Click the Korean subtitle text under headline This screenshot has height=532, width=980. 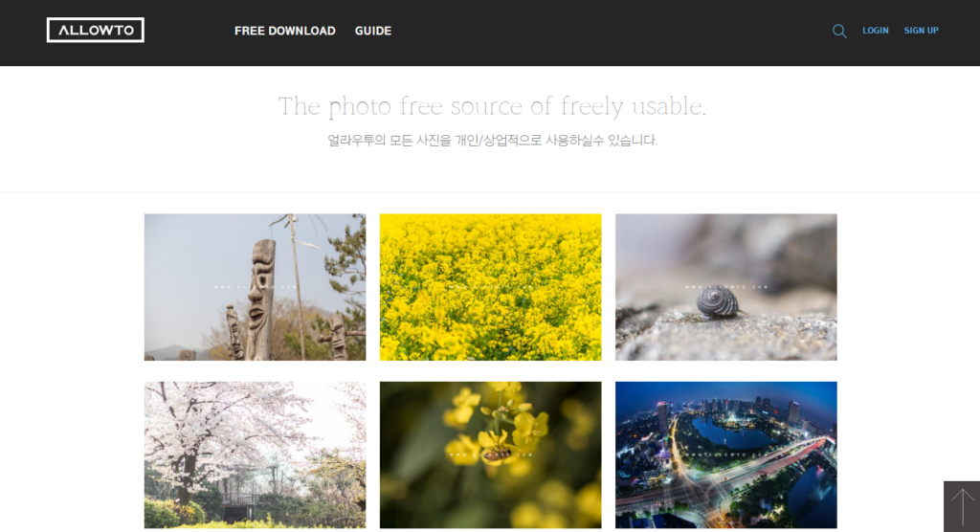[x=493, y=140]
